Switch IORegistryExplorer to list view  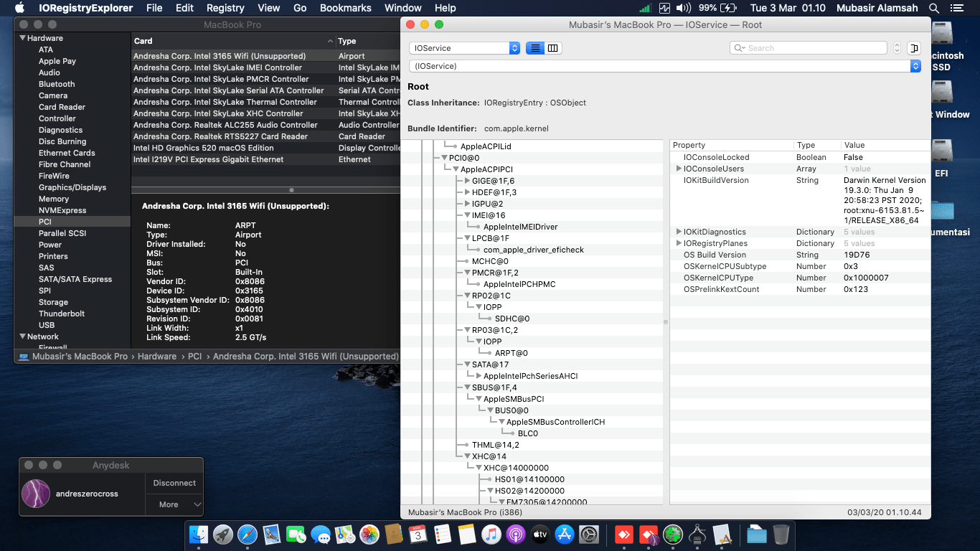pyautogui.click(x=535, y=48)
